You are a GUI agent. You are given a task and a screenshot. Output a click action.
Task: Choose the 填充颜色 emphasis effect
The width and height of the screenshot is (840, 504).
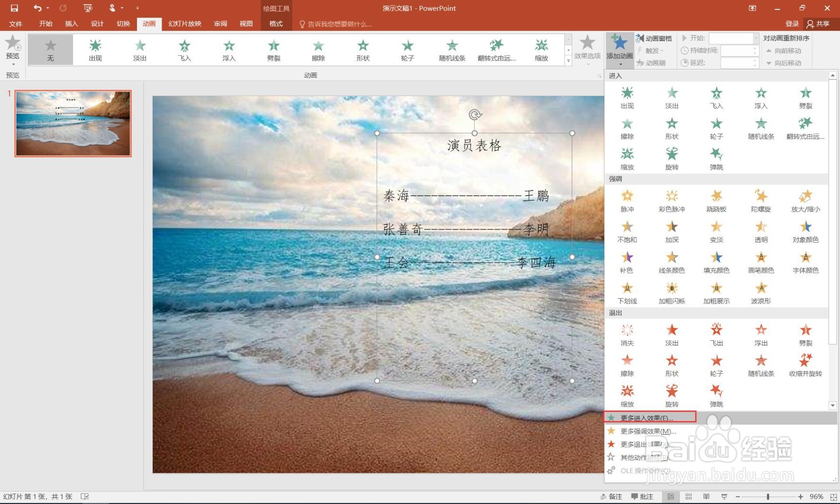(x=717, y=262)
